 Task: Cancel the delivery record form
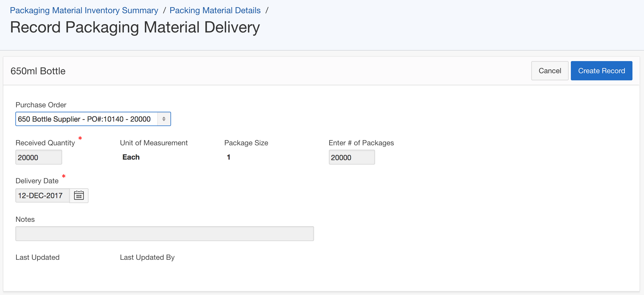tap(550, 71)
